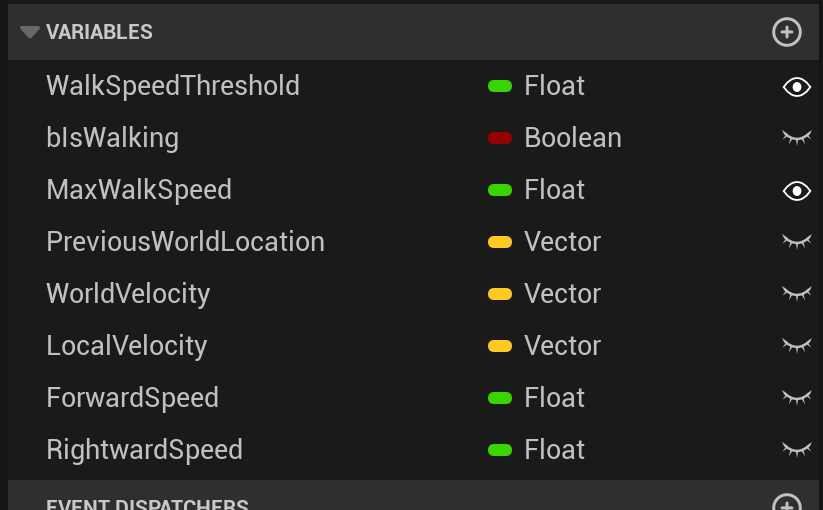823x510 pixels.
Task: Show the bIsWalking variable with eye toggle
Action: 796,138
